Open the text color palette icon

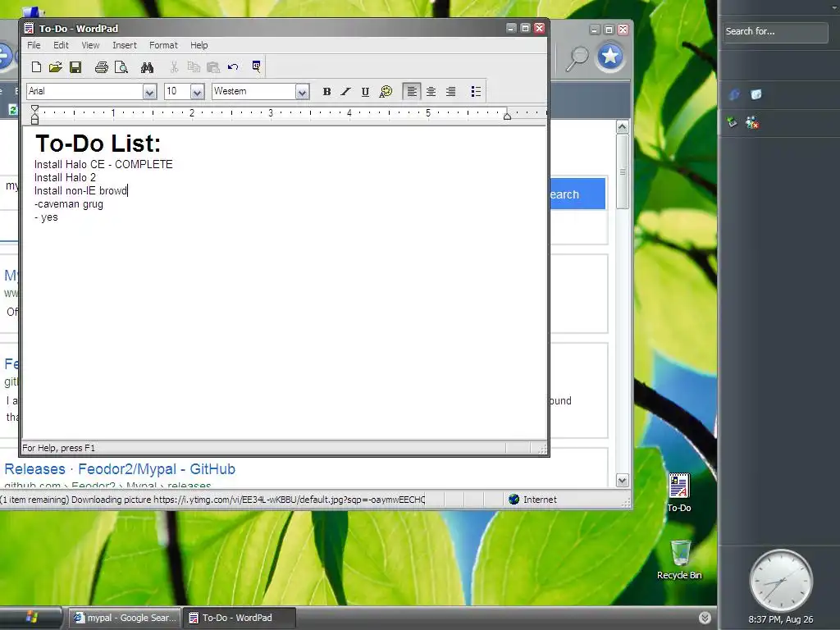pos(386,92)
